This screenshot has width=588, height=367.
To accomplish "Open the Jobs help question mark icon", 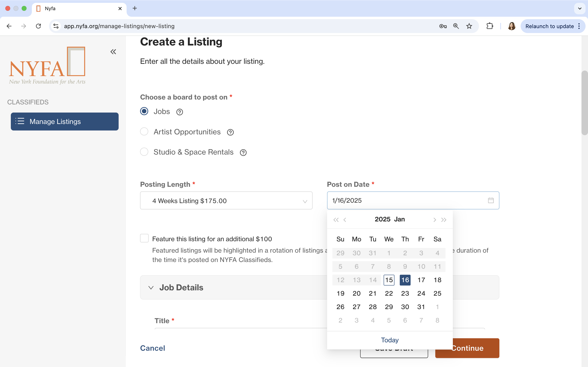I will tap(179, 112).
